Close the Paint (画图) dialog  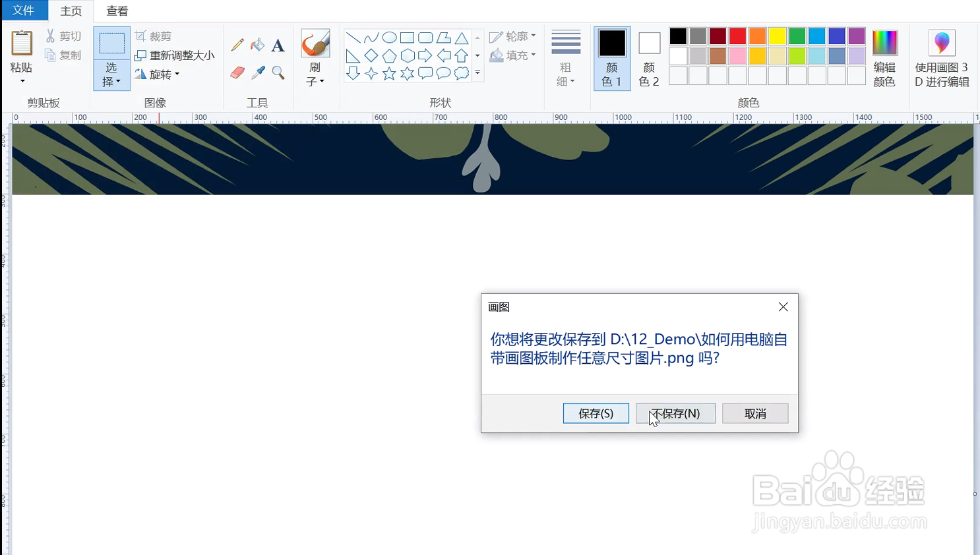pyautogui.click(x=783, y=307)
